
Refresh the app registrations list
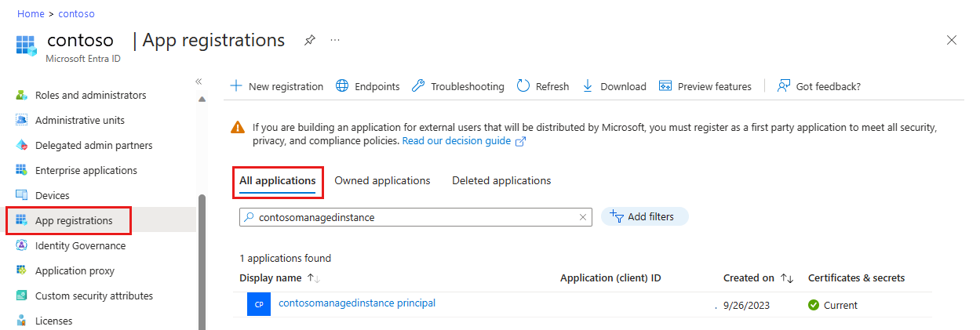pos(542,86)
